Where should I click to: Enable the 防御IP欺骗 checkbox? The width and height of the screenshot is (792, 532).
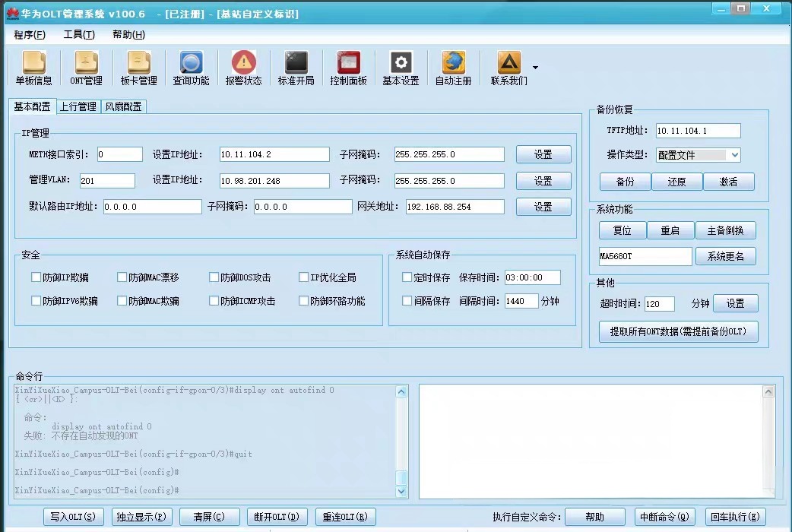point(36,277)
